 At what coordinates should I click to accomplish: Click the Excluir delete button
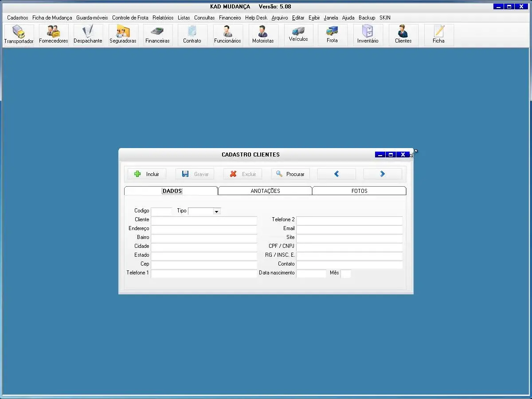[x=243, y=174]
